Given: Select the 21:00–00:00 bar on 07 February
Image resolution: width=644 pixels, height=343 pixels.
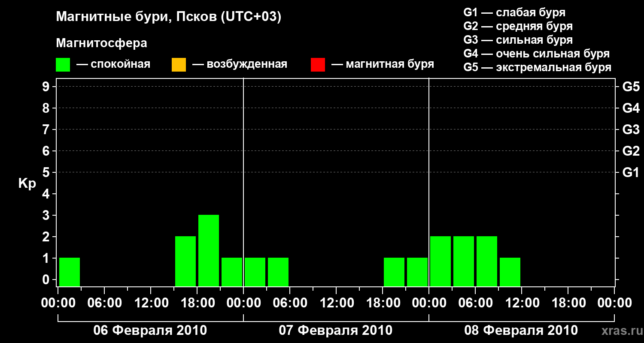Looking at the screenshot, I should point(417,272).
